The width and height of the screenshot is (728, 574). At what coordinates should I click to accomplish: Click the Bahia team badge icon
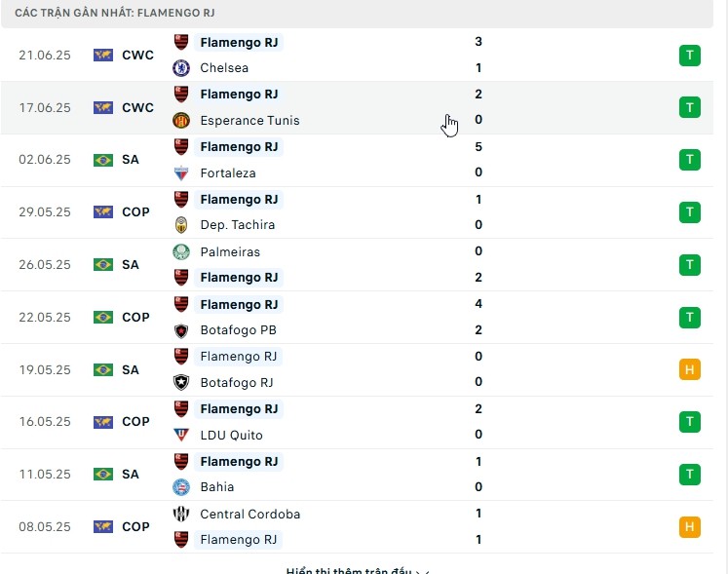click(180, 487)
